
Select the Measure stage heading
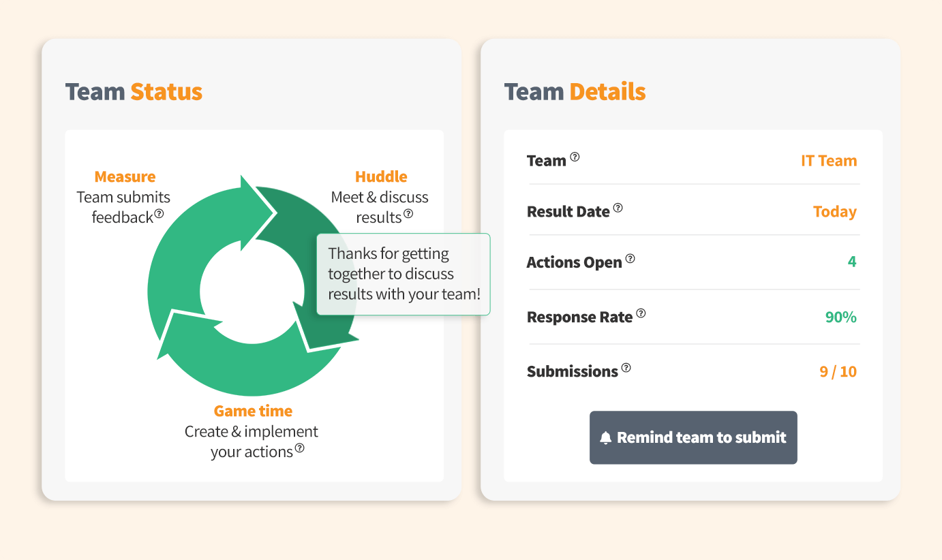125,176
